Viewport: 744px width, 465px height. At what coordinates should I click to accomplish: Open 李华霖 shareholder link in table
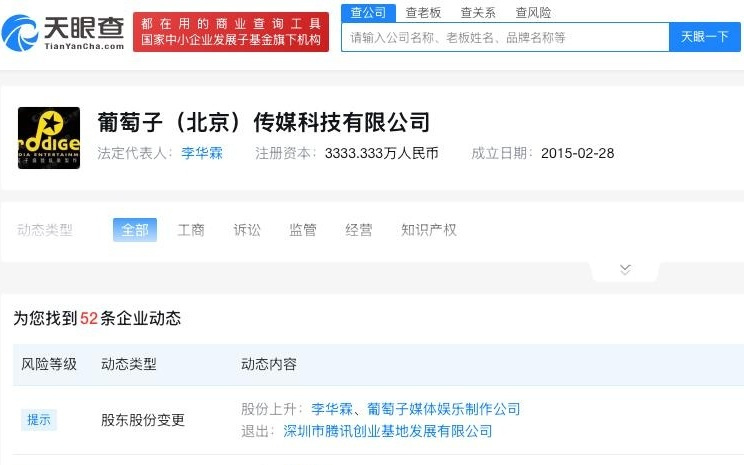[332, 409]
